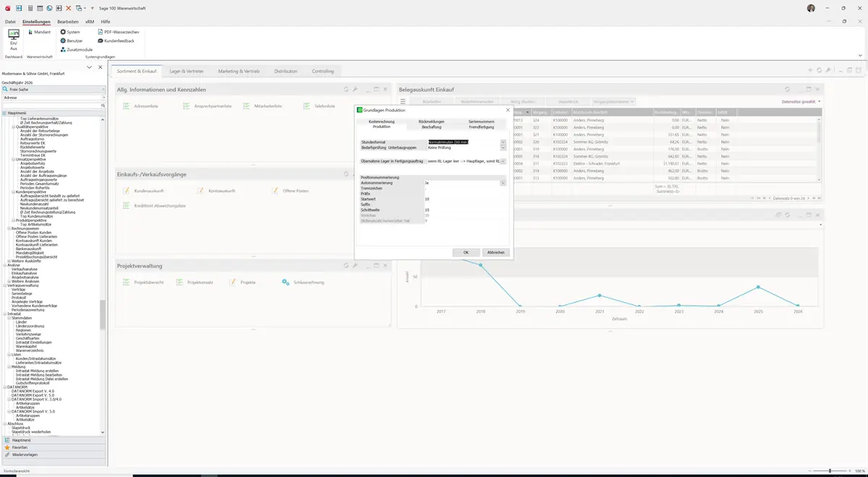
Task: Open xRM ribbon tab
Action: point(90,22)
